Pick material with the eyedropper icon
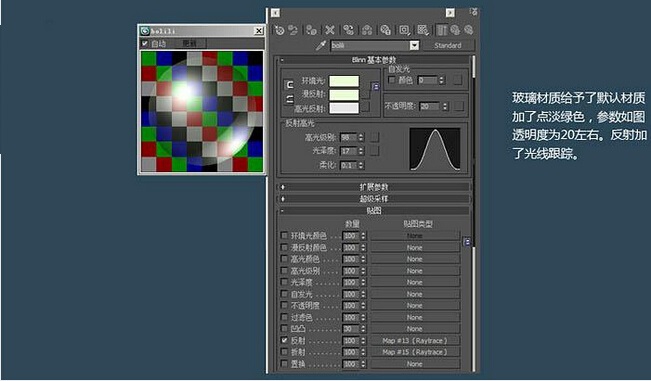Screen dimensions: 651x381 pos(321,45)
